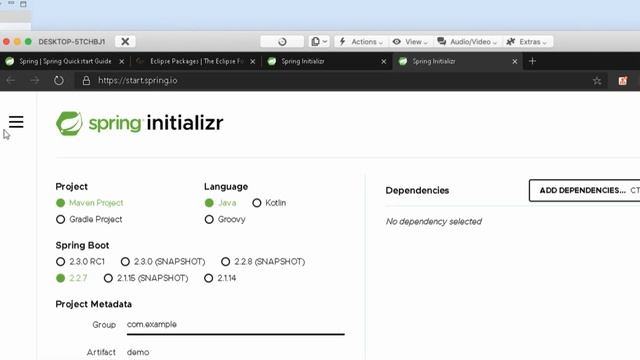Select Spring Boot 2.2.7

tap(60, 278)
